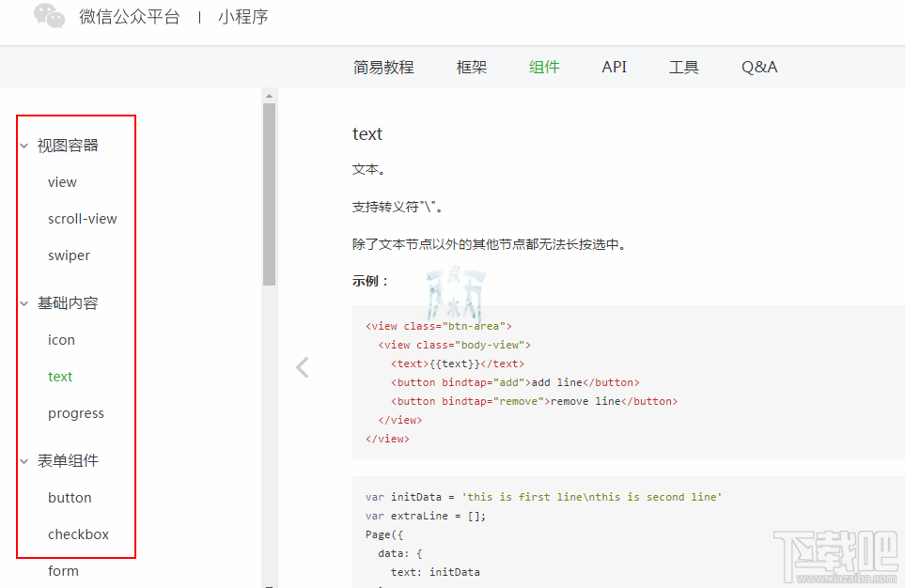905x588 pixels.
Task: Open the 工具 tab
Action: pyautogui.click(x=684, y=67)
